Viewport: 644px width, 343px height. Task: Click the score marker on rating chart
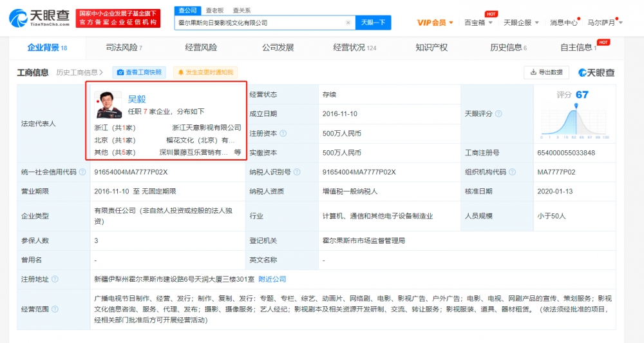[576, 106]
